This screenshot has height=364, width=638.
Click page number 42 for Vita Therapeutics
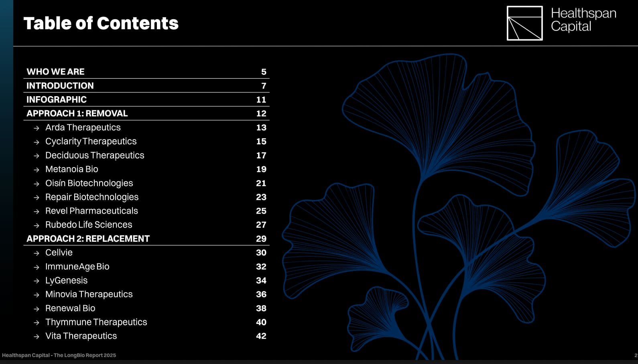tap(261, 336)
